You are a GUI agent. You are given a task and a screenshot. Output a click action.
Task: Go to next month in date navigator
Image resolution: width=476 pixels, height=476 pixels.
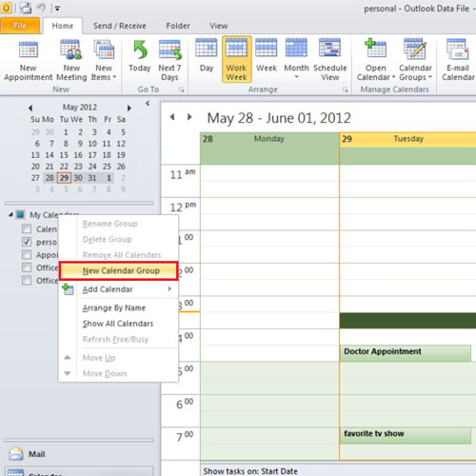pos(129,109)
